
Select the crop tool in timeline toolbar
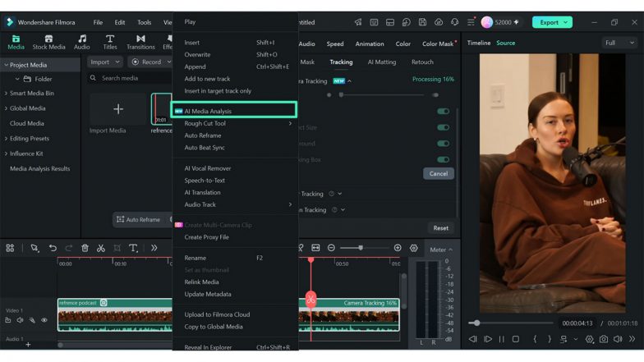(117, 248)
